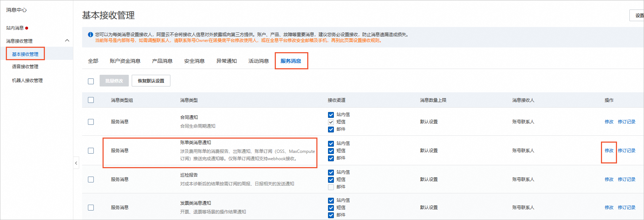Screen dimensions: 644x220
Task: Click 修改 for 发票类消息通知 row
Action: point(609,208)
